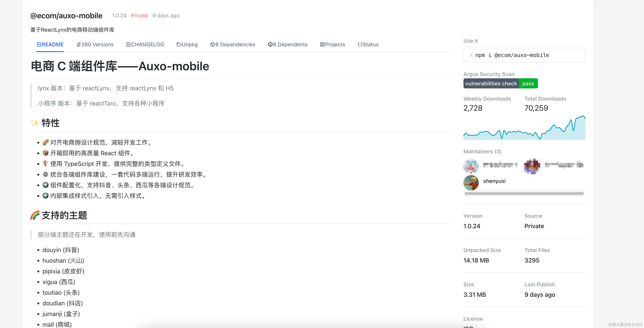Click the shenyuxi avatar image
This screenshot has width=644, height=328.
click(x=471, y=183)
